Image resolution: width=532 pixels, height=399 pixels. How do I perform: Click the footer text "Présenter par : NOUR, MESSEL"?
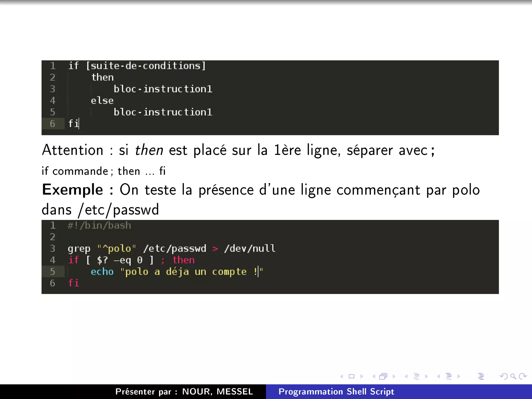coord(184,391)
